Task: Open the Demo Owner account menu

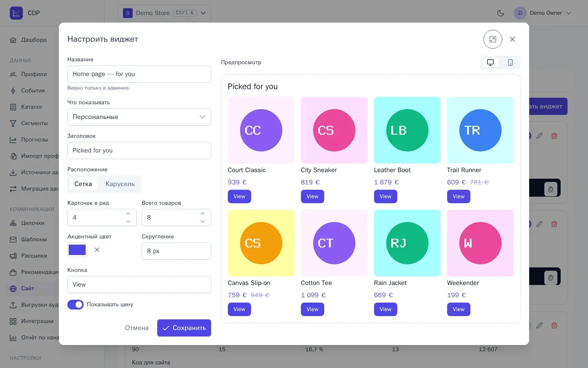Action: click(x=542, y=13)
